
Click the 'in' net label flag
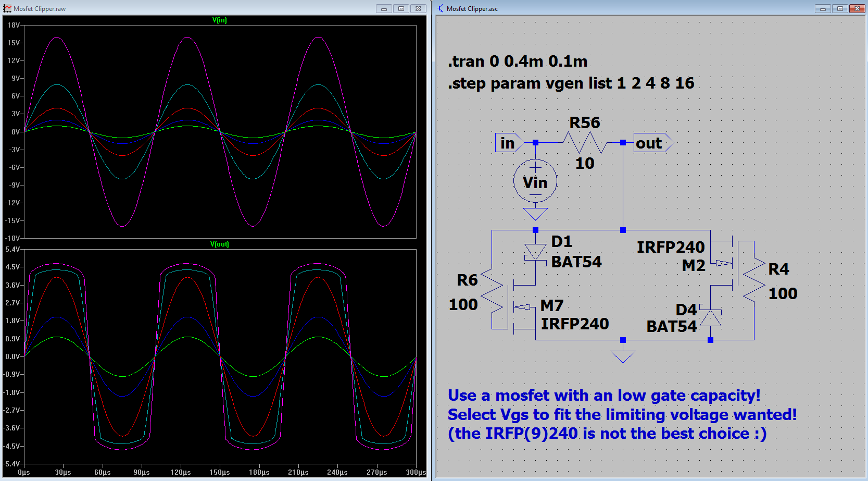509,143
